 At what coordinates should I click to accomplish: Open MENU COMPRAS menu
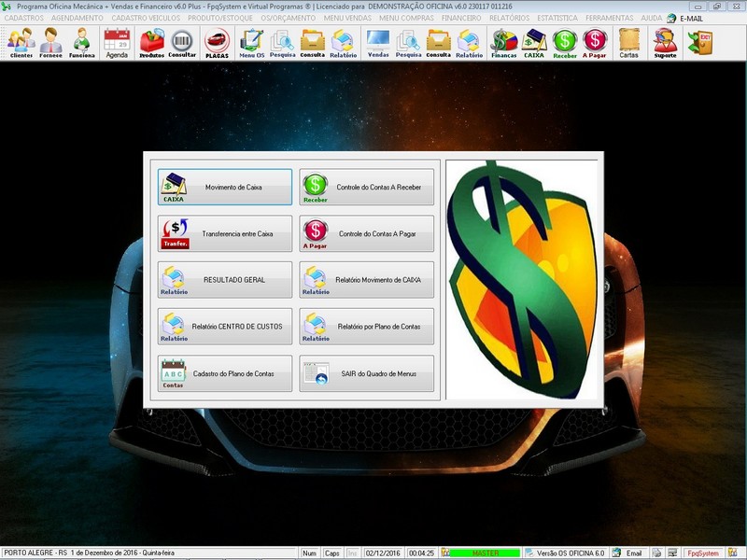pyautogui.click(x=406, y=18)
